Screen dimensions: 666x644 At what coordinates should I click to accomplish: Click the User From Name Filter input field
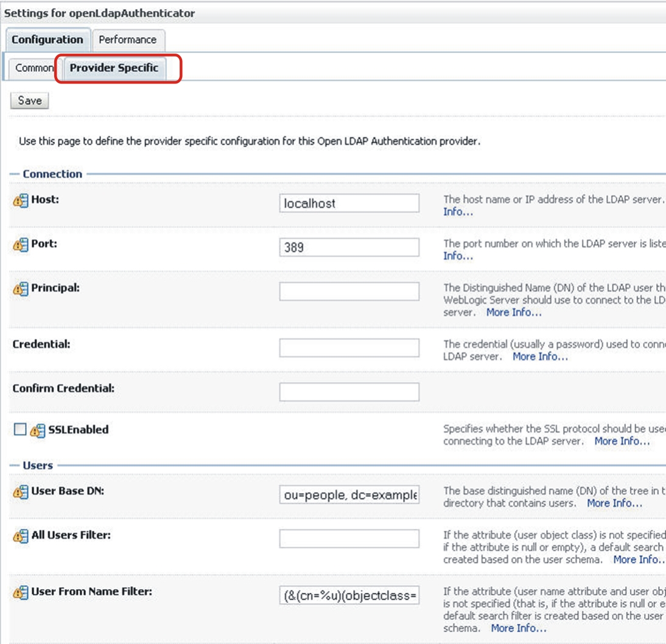[x=349, y=595]
